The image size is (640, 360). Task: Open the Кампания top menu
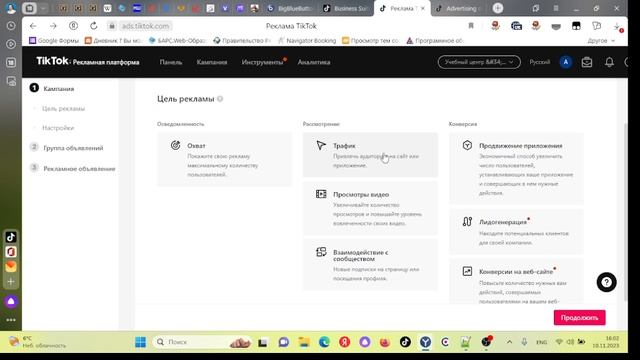(211, 62)
